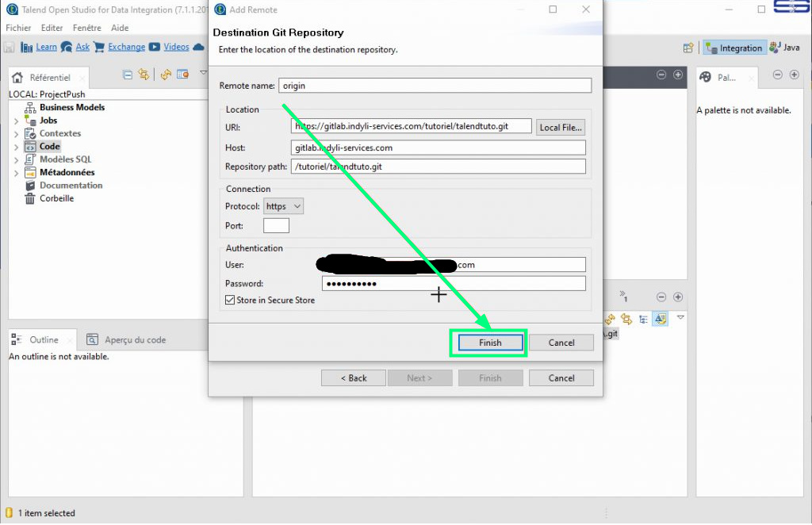Click the hierarchical layout icon in Git view
Image resolution: width=812 pixels, height=525 pixels.
pos(643,320)
